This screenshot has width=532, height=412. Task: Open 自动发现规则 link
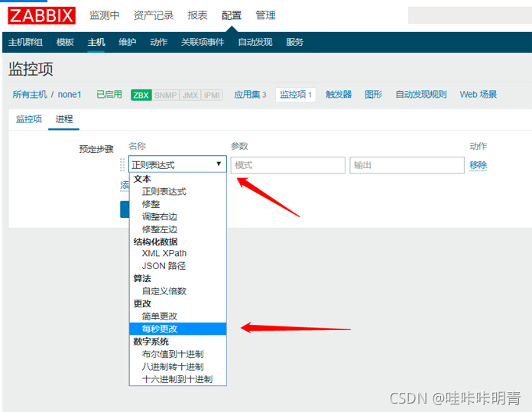pos(421,94)
